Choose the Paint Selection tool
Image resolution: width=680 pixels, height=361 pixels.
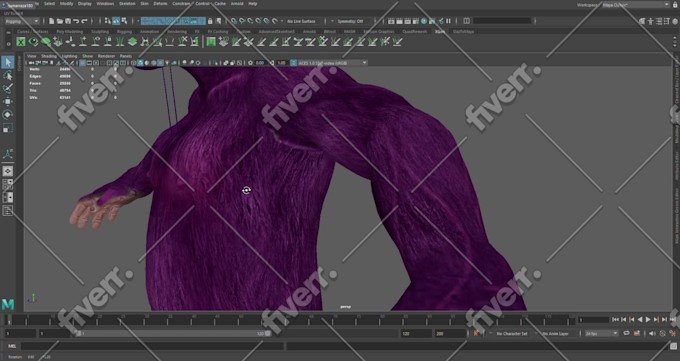tap(8, 89)
